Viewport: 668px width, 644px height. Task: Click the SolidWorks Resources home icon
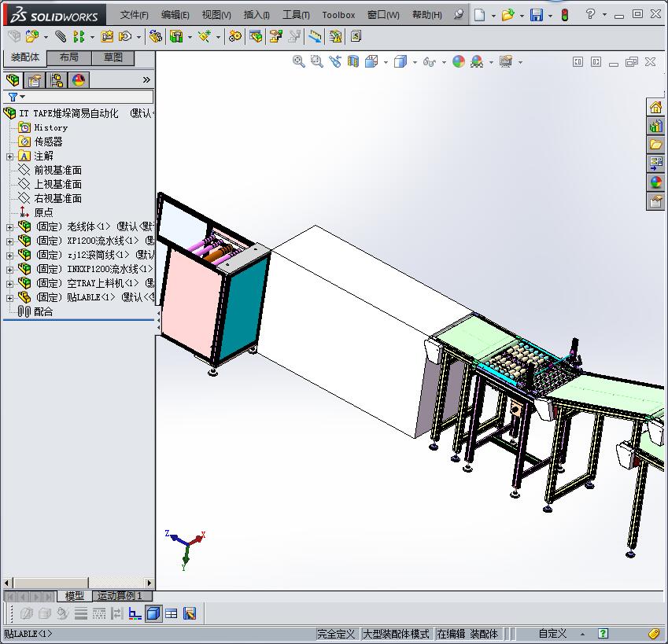tap(655, 107)
